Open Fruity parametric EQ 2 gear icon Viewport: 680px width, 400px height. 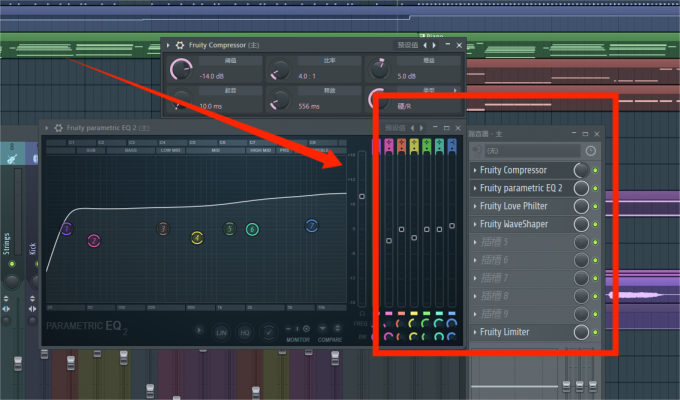(59, 128)
